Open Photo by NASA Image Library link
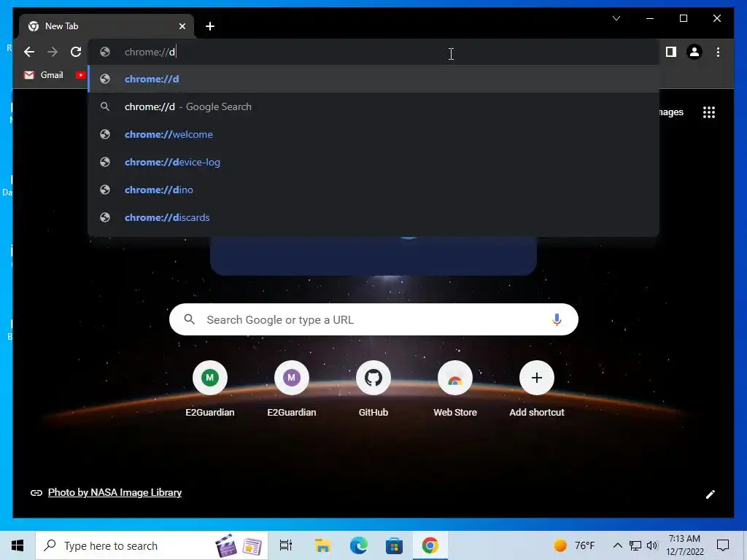Viewport: 747px width, 560px height. coord(115,492)
